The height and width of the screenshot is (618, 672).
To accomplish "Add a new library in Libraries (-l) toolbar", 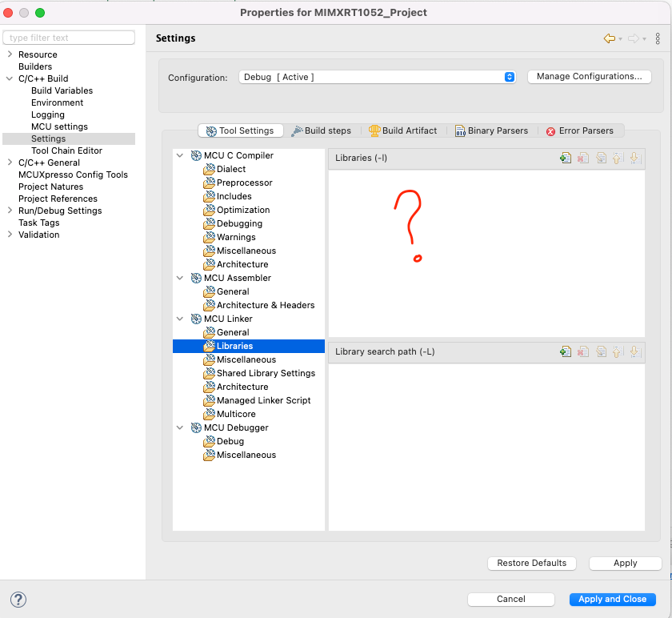I will tap(566, 158).
